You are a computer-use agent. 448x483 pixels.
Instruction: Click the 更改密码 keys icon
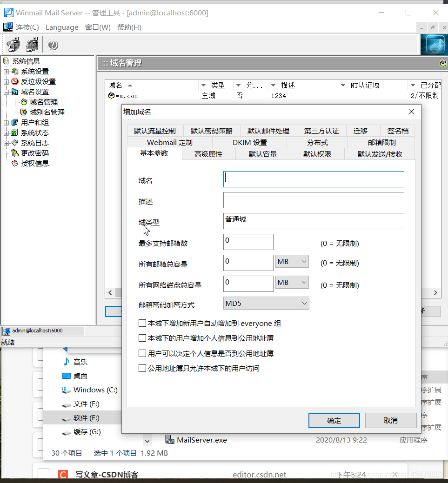click(15, 153)
